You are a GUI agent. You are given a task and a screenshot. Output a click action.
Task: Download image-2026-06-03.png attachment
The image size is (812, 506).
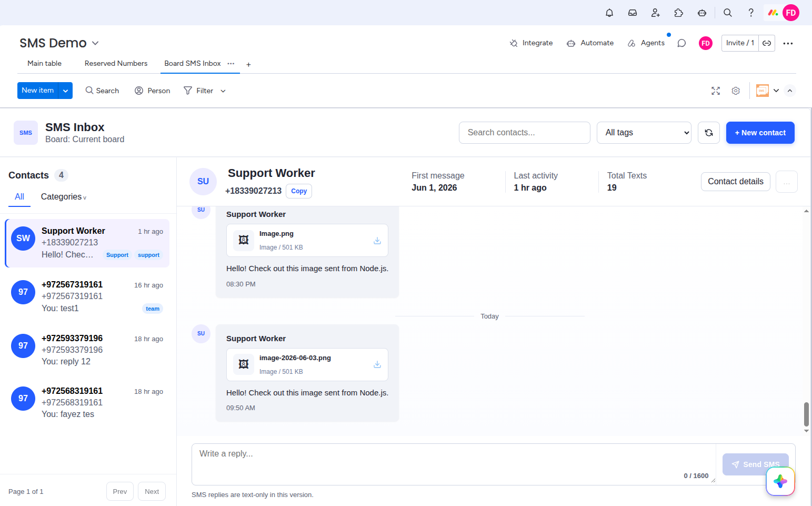coord(377,364)
